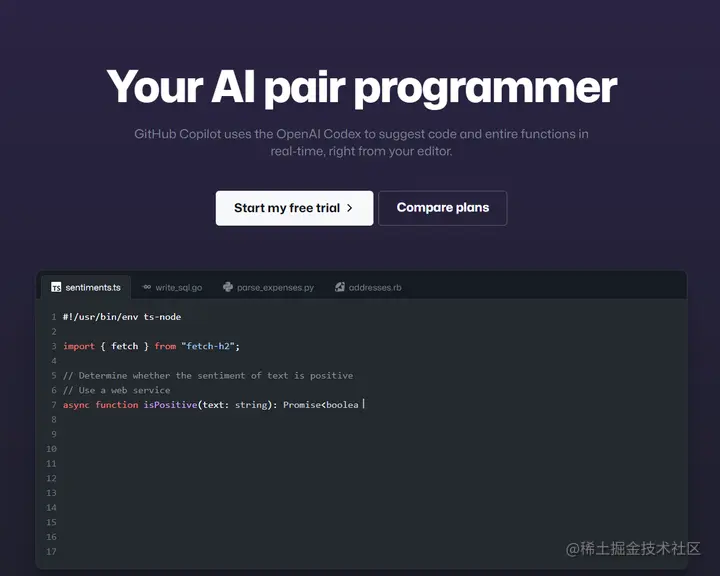This screenshot has width=720, height=576.
Task: Click the import keyword on line 3
Action: 79,346
